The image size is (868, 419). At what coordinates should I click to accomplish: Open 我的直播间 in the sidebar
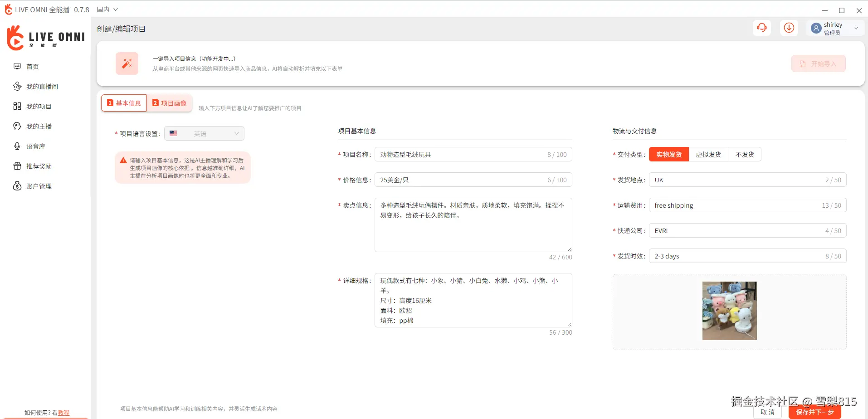(x=42, y=86)
